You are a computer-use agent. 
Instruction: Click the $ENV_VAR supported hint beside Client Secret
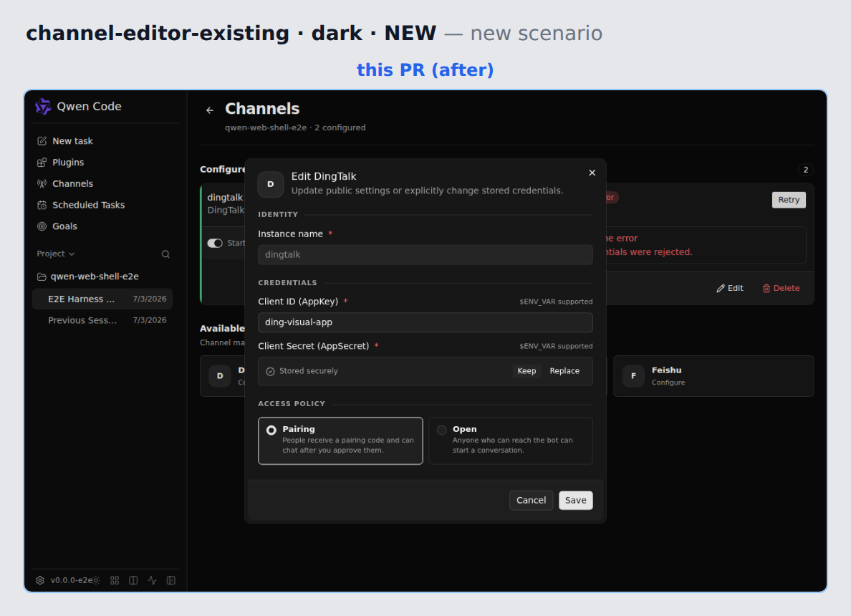point(556,346)
